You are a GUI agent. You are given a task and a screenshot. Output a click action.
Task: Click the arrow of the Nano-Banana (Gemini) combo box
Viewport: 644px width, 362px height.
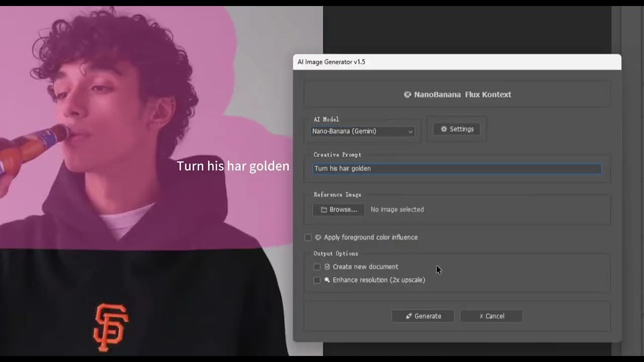(x=410, y=132)
